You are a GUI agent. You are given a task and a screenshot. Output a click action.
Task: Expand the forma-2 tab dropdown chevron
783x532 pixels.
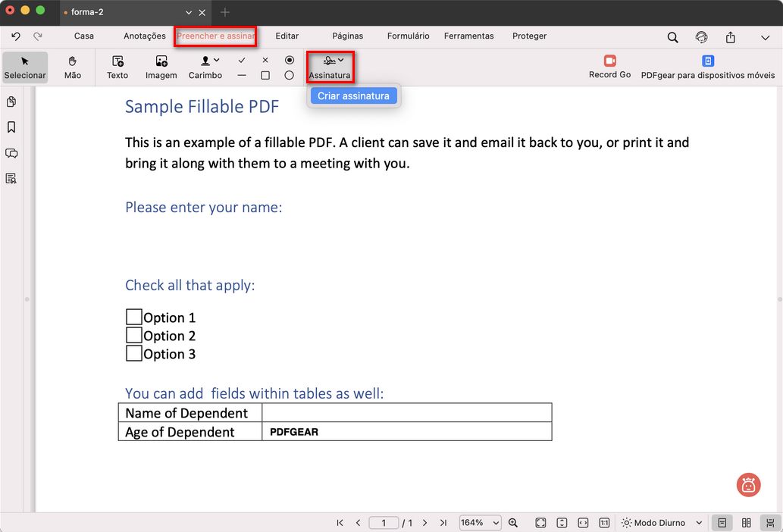[188, 12]
